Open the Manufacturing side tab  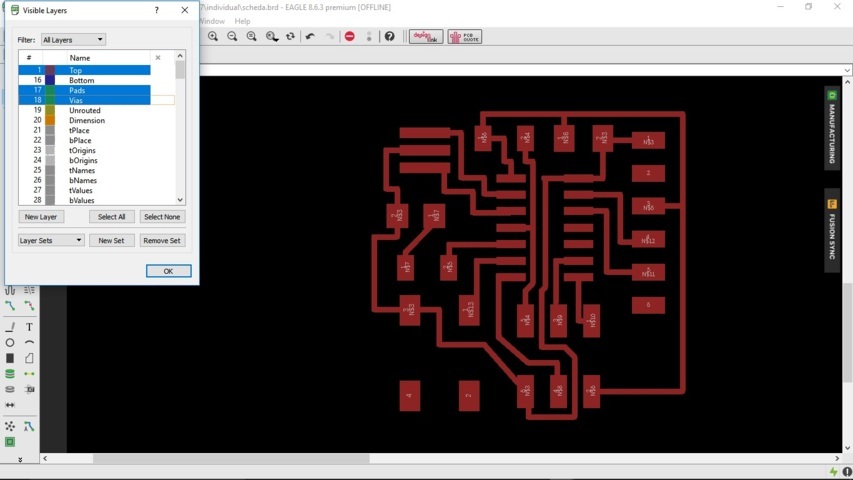click(832, 127)
